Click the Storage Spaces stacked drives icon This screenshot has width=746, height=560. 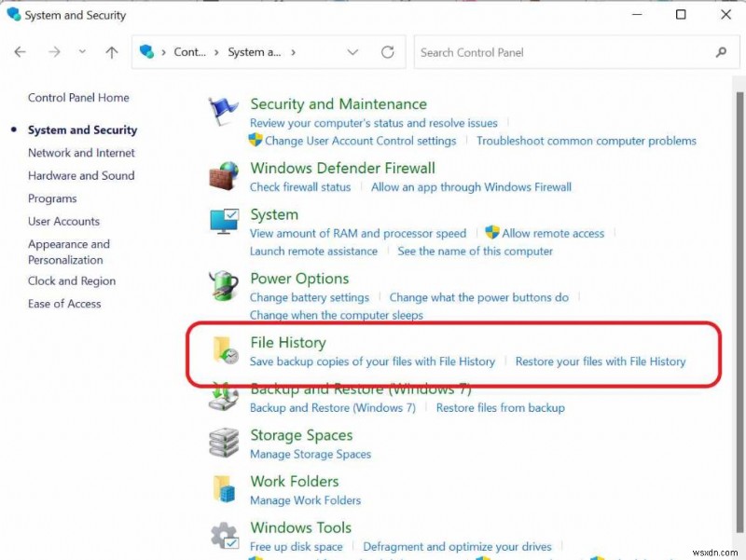[x=223, y=438]
